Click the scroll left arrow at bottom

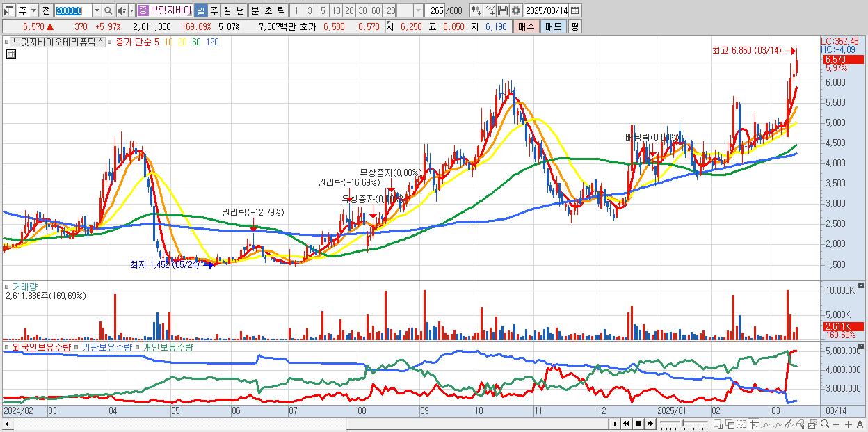(7, 424)
